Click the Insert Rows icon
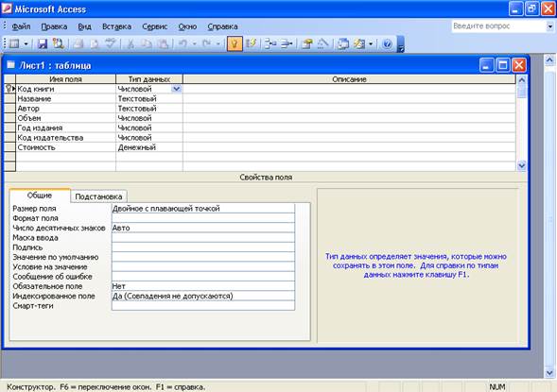The height and width of the screenshot is (392, 557). 270,44
